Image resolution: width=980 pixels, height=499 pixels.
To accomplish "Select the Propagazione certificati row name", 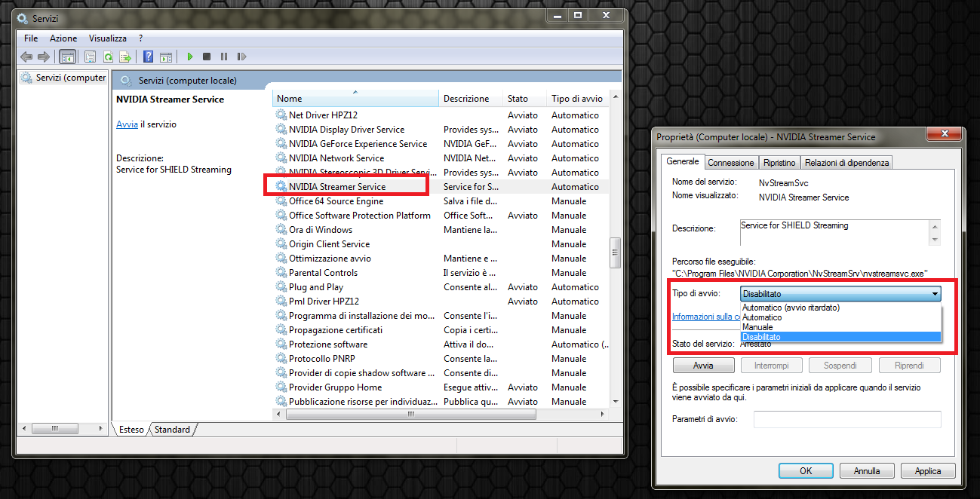I will pyautogui.click(x=336, y=330).
